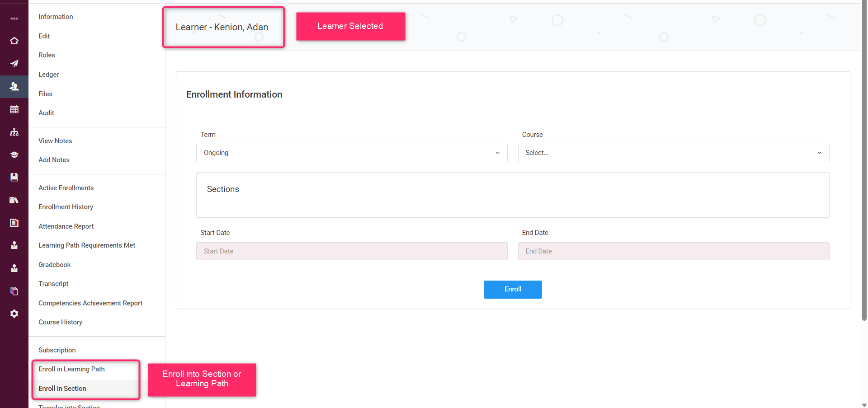Click the Start Date input field
868x408 pixels.
[x=352, y=251]
